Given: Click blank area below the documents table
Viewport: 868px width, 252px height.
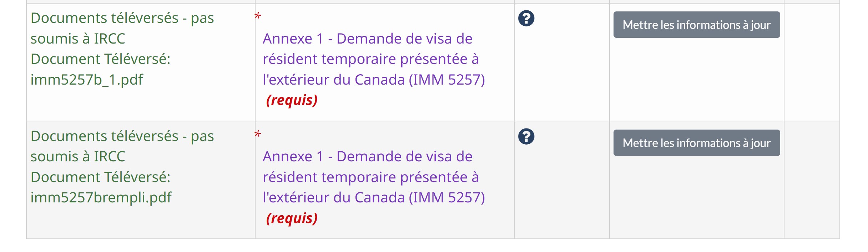Looking at the screenshot, I should point(434,246).
